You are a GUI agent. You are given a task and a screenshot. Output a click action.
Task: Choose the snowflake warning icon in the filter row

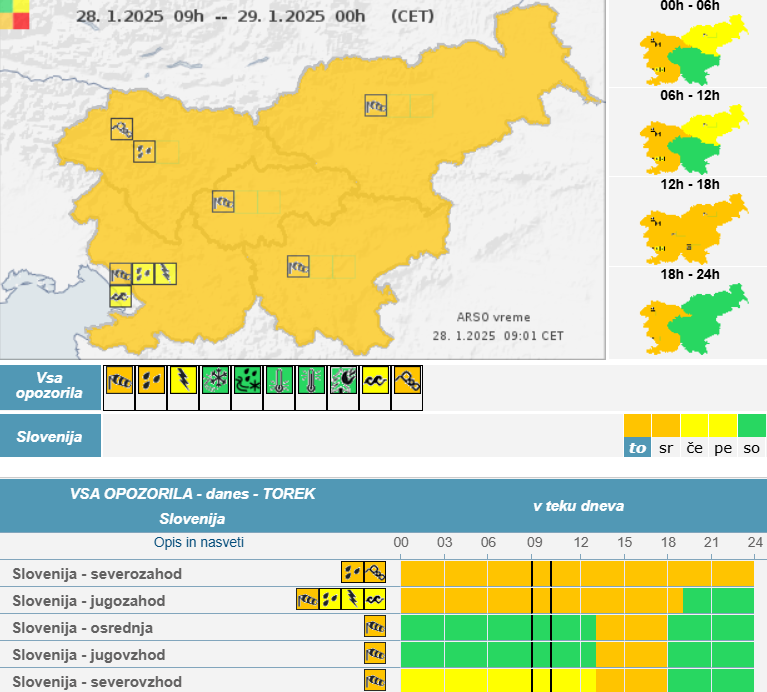tap(215, 380)
